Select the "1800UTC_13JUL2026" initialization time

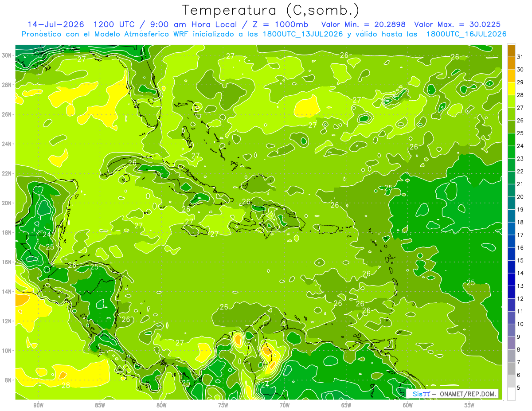coord(302,34)
